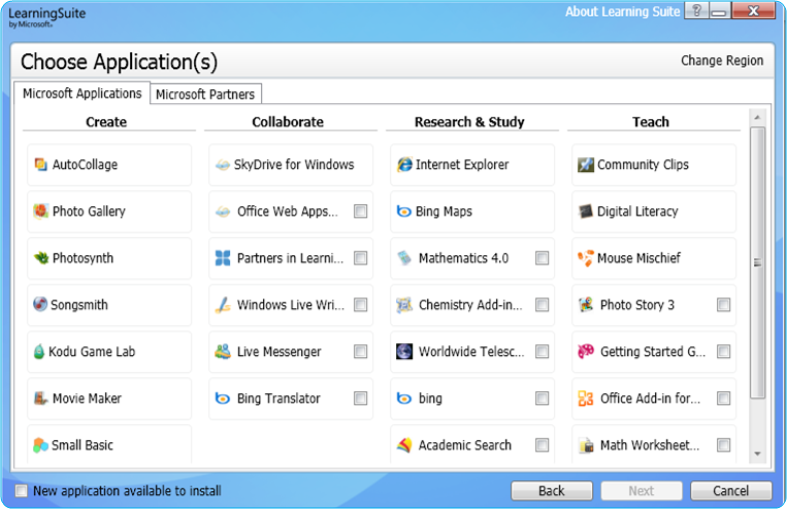Click the Mouse Mischief icon

pyautogui.click(x=586, y=258)
